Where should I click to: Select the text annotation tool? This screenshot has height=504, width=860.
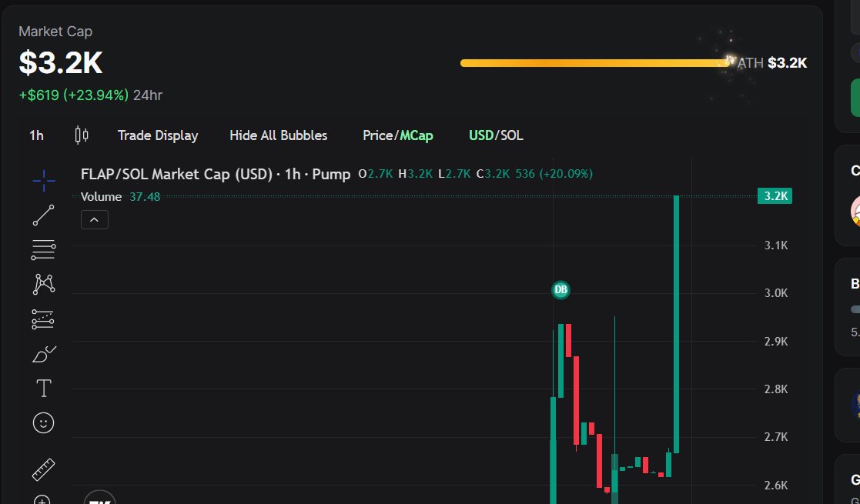coord(42,388)
